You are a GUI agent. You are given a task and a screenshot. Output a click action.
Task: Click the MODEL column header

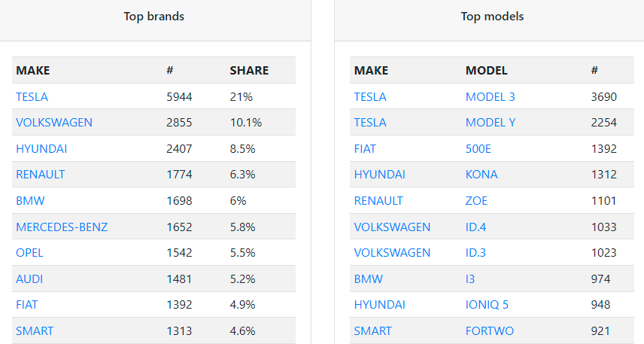(486, 71)
